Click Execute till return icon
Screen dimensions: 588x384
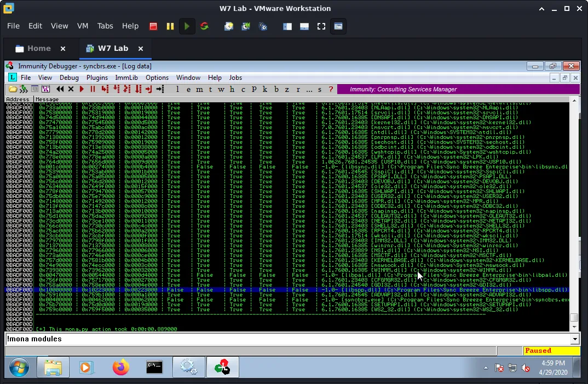tap(149, 89)
